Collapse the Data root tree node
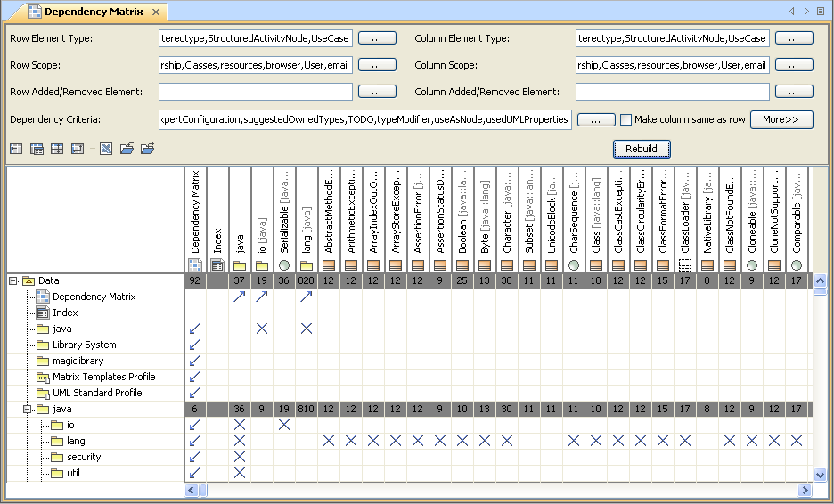The width and height of the screenshot is (834, 504). (13, 280)
